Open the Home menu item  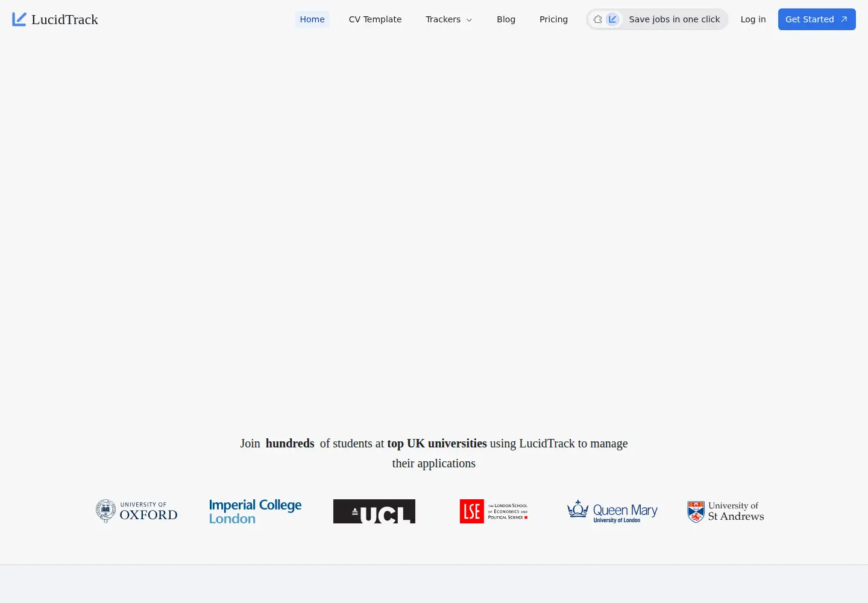[312, 19]
